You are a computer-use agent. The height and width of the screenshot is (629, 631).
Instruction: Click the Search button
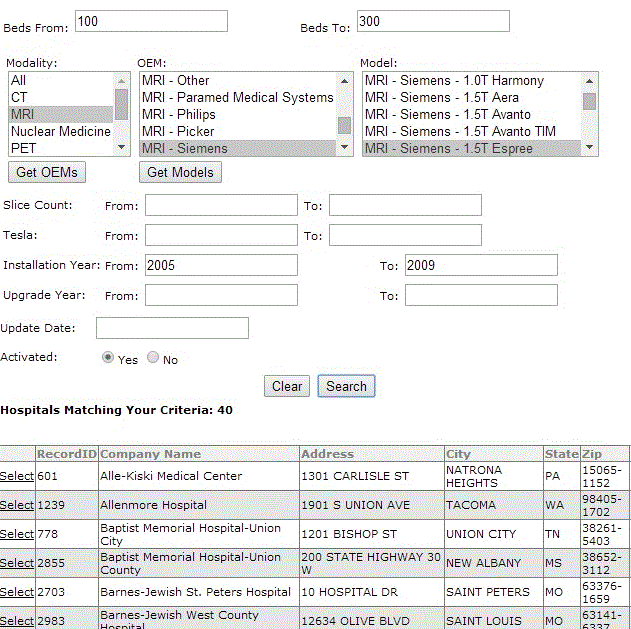(x=346, y=386)
